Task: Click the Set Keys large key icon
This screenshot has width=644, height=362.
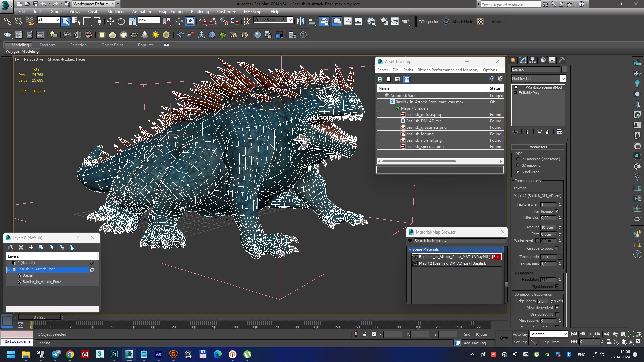Action: pyautogui.click(x=504, y=338)
